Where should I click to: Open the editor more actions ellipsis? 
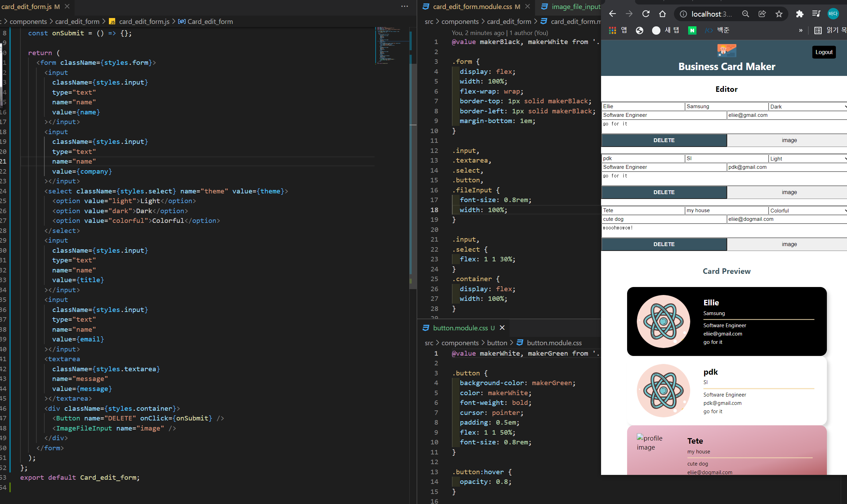[404, 6]
